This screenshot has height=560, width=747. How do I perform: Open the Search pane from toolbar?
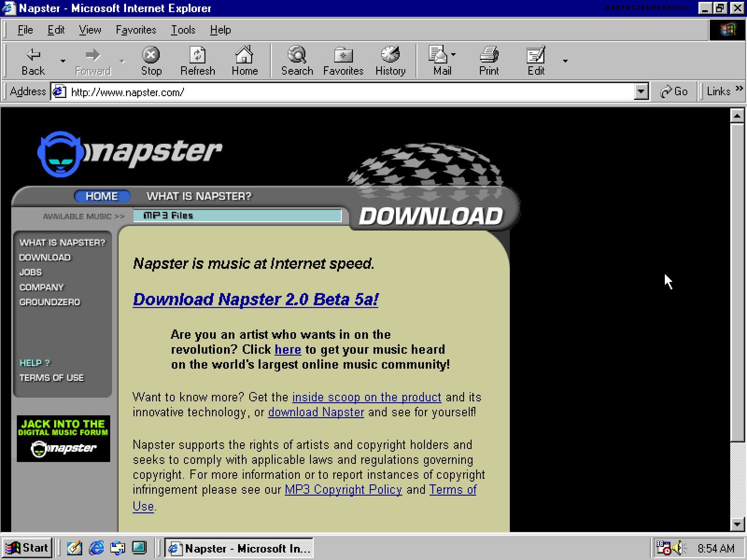coord(297,61)
